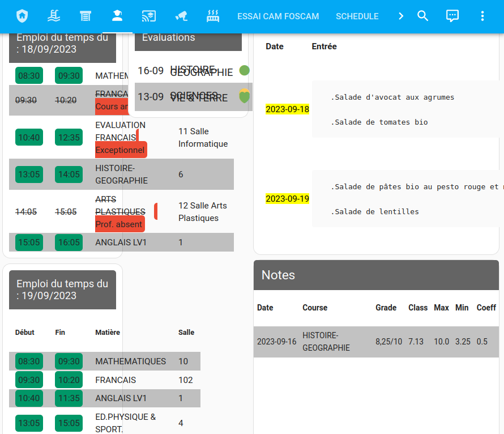
Task: Select the school graduation-cap tab
Action: [117, 16]
